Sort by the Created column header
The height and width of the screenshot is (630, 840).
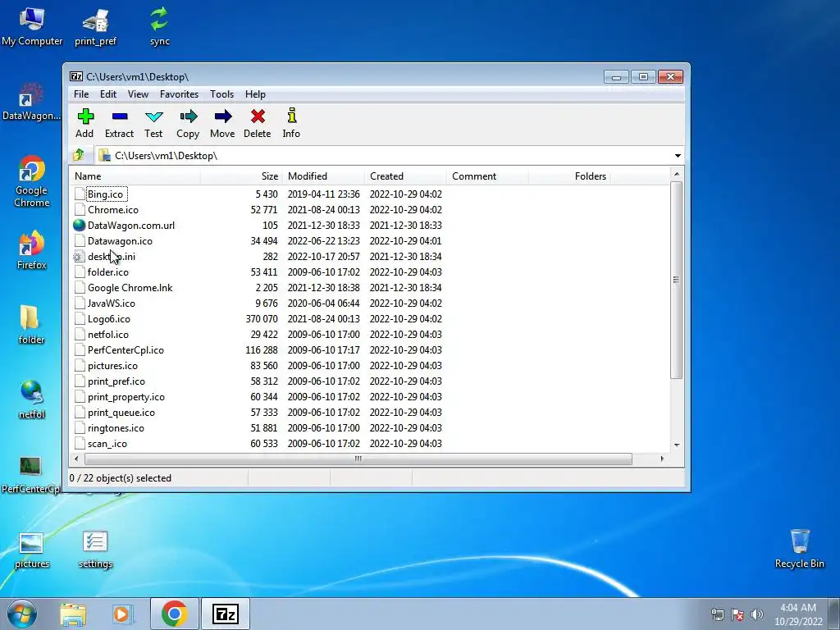[405, 176]
